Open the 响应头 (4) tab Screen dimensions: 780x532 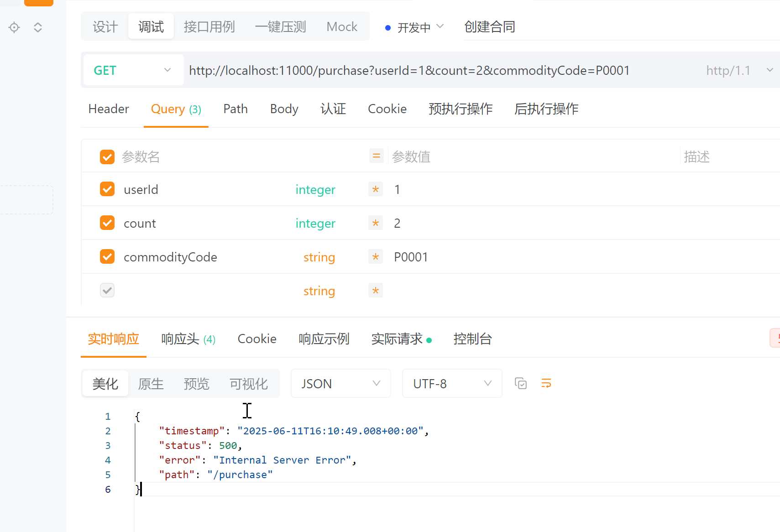188,339
